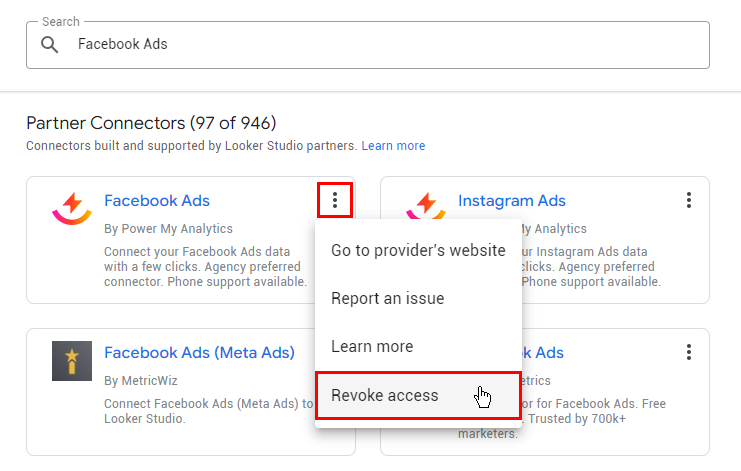The width and height of the screenshot is (741, 471).
Task: Choose Revoke access from the menu
Action: click(x=385, y=395)
